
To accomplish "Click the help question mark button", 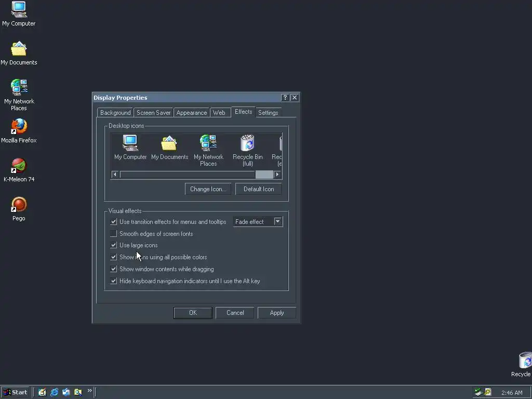I will [x=285, y=98].
